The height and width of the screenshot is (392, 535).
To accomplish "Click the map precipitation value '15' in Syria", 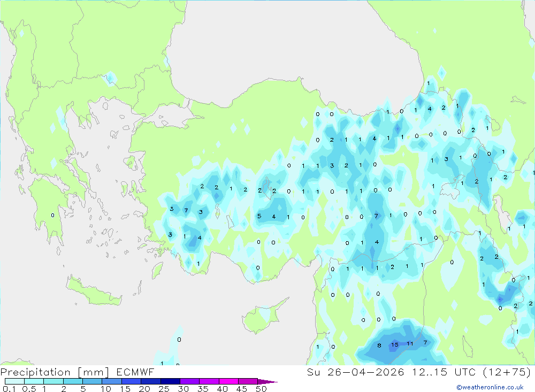I will 395,344.
